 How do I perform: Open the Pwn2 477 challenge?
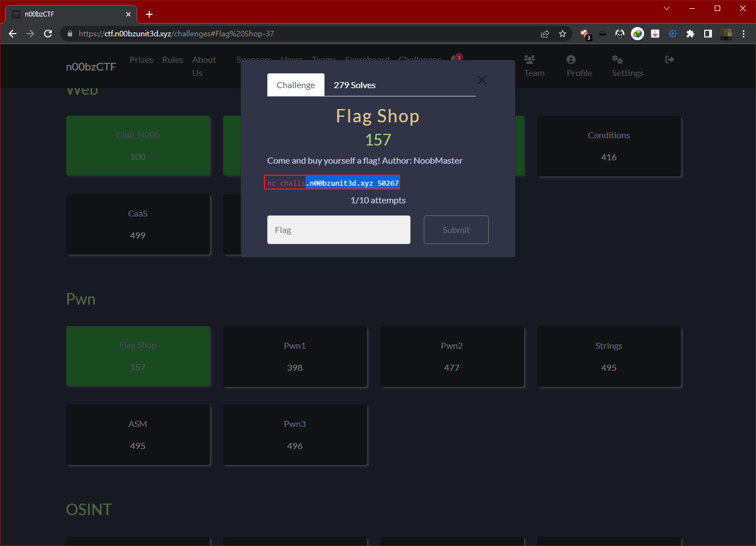pyautogui.click(x=452, y=356)
